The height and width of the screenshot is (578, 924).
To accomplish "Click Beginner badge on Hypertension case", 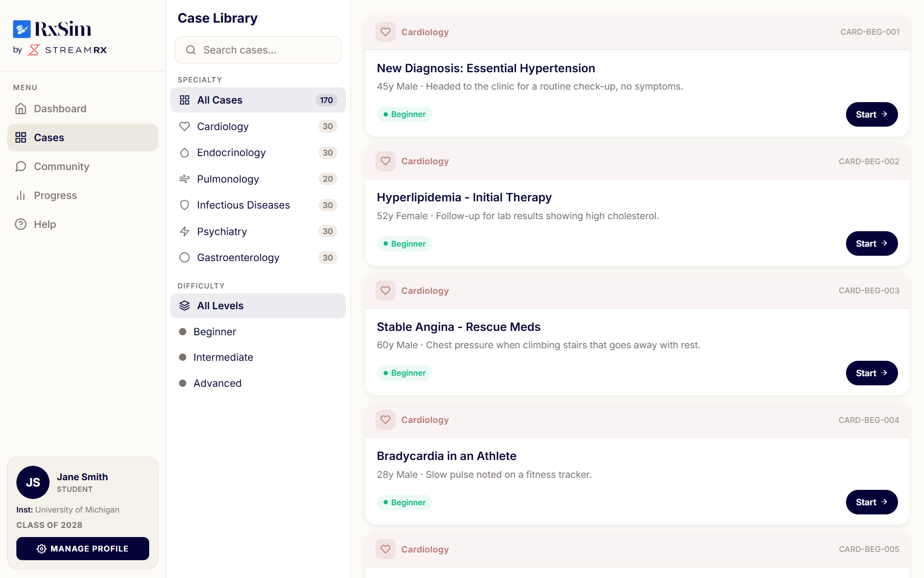I will coord(404,114).
